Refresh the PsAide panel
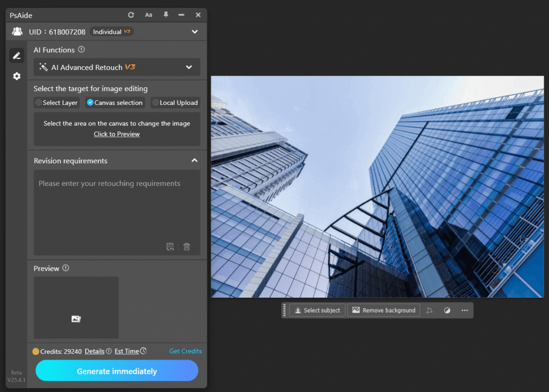Viewport: 549px width, 392px height. pyautogui.click(x=131, y=15)
